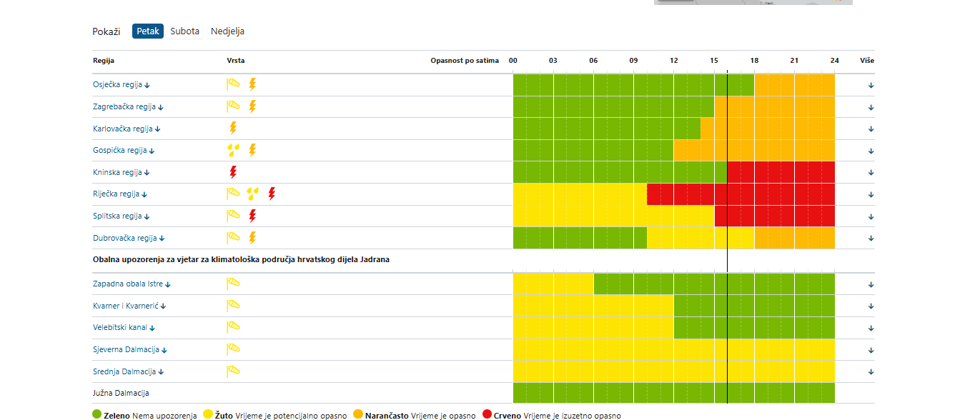Expand the Više arrow for Osječka regija
Viewport: 980px width, 420px height.
click(871, 86)
